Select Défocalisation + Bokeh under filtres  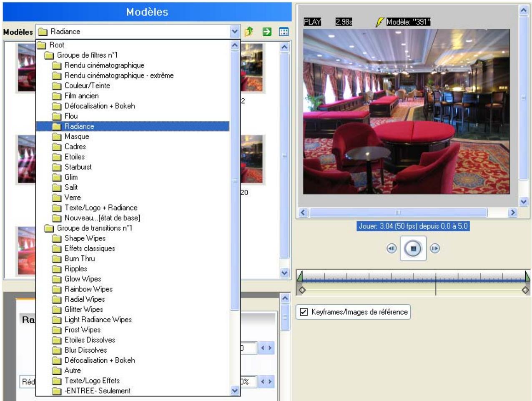93,106
